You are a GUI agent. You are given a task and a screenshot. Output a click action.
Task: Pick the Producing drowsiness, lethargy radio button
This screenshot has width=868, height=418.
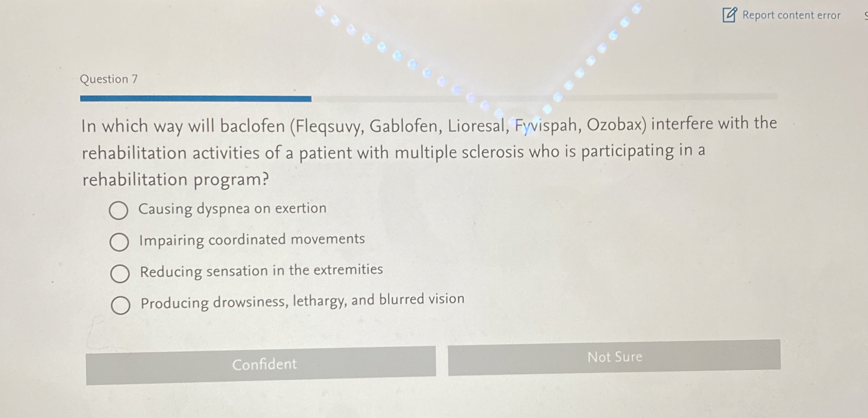tap(121, 305)
